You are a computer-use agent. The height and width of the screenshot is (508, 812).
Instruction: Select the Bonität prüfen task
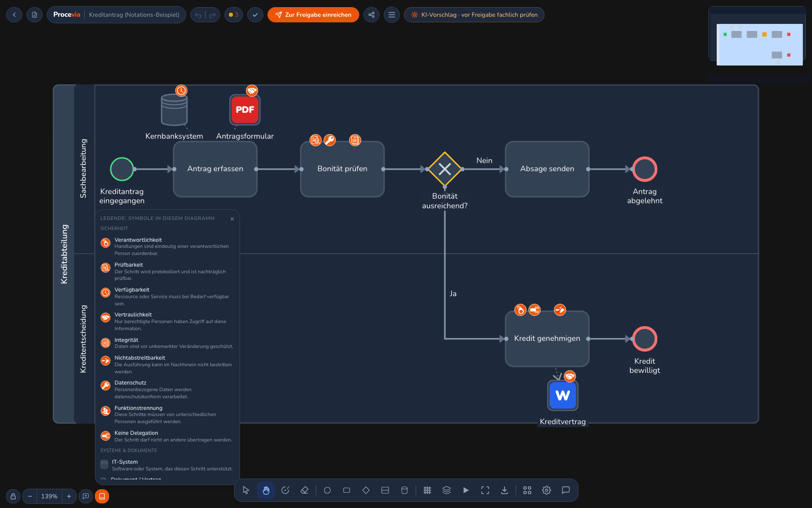coord(343,169)
